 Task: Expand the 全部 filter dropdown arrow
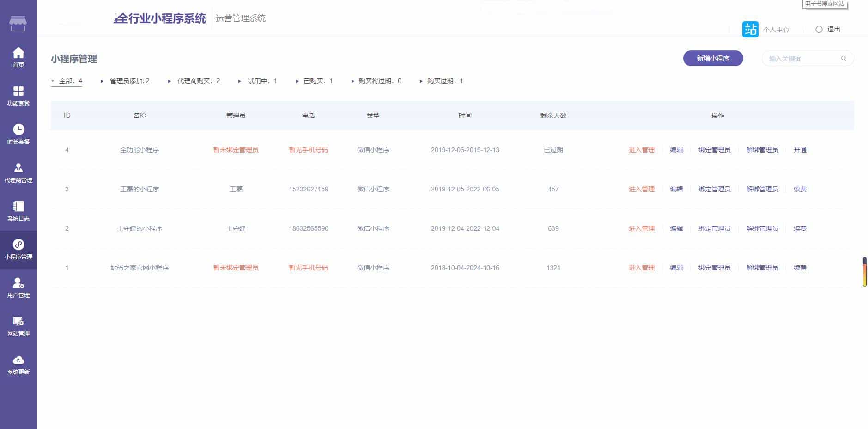[53, 80]
